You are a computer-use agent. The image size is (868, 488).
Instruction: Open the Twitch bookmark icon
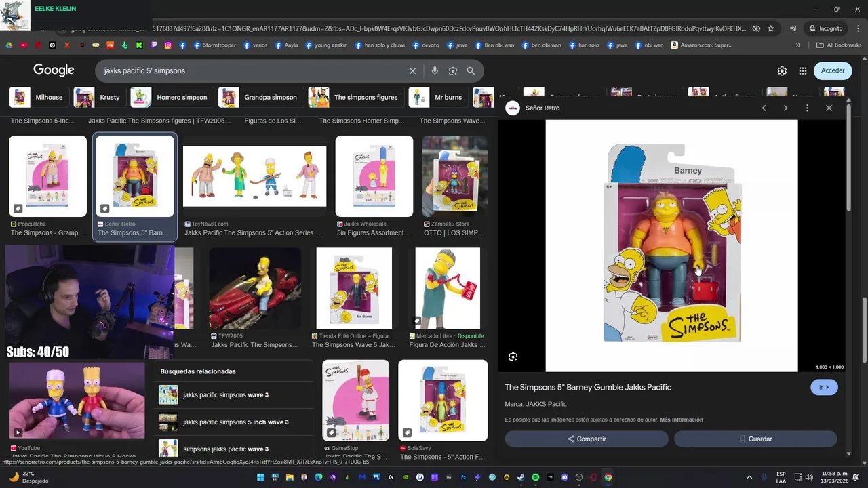154,45
